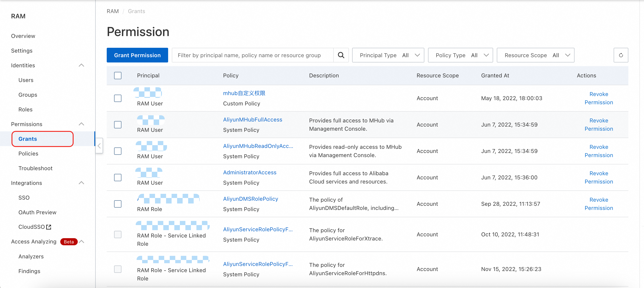
Task: Click the search magnifier icon
Action: [x=341, y=55]
